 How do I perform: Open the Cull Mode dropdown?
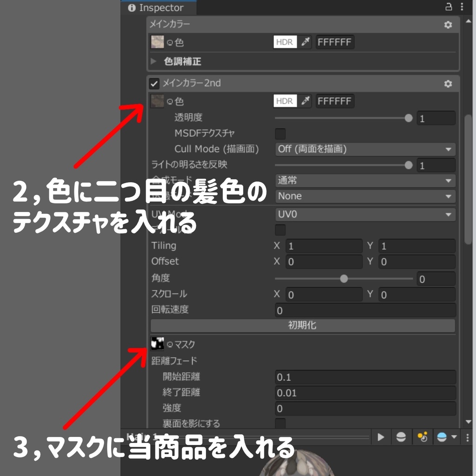[365, 149]
